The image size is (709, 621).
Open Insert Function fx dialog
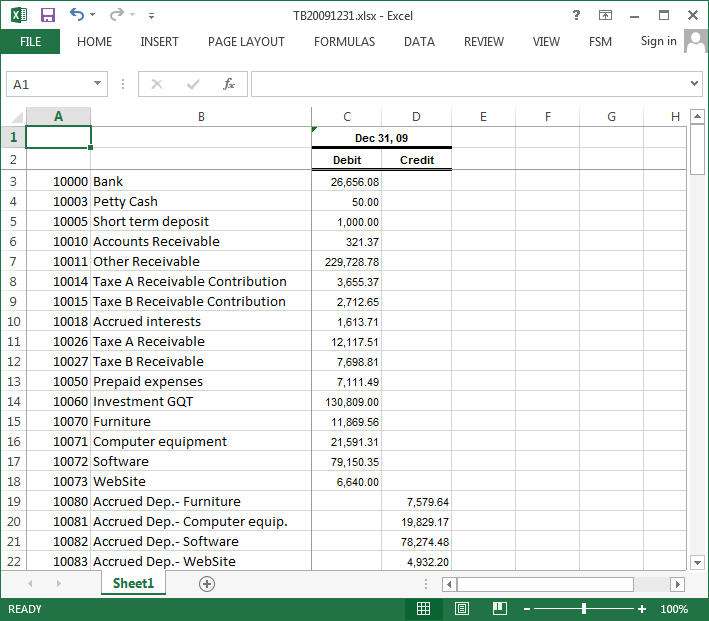pos(229,84)
